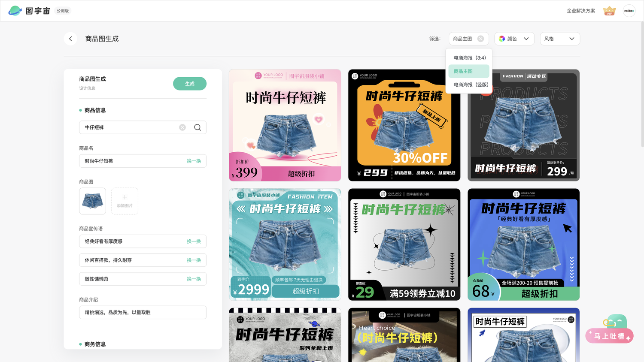
Task: Open the blue-bordered 时尚牛仔短裤 template
Action: tap(524, 335)
